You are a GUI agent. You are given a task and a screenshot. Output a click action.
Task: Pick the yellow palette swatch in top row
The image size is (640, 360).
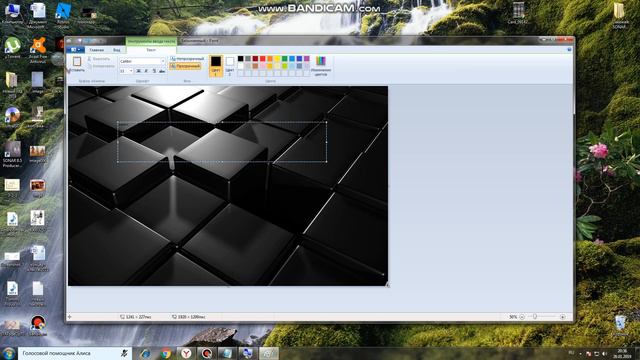[277, 59]
